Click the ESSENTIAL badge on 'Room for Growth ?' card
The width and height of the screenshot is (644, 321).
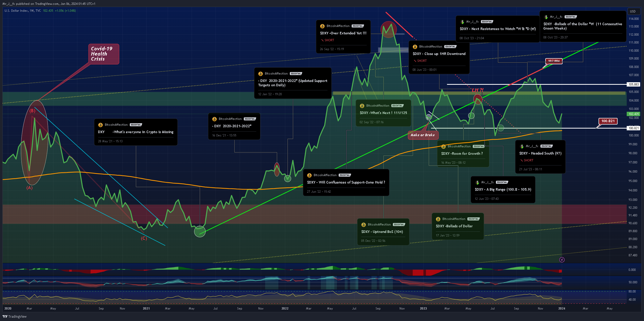point(479,147)
